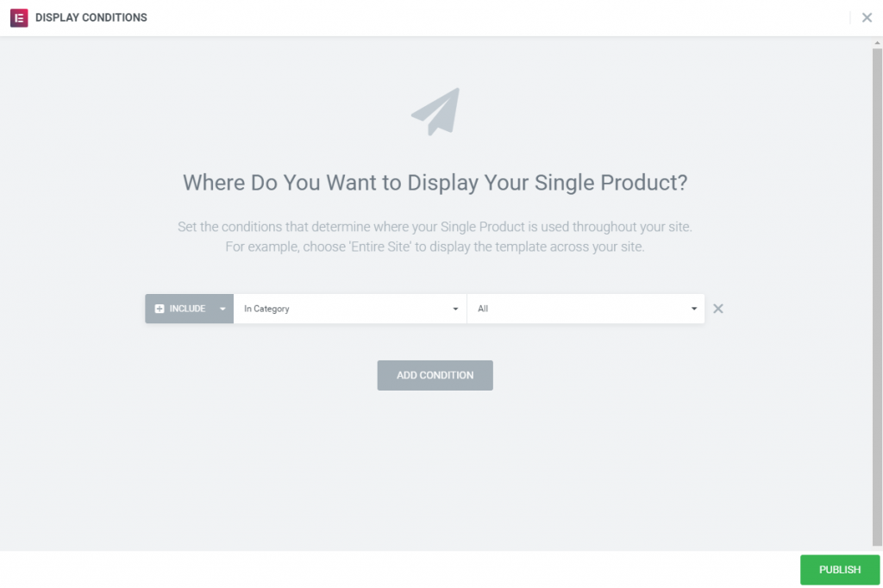
Task: Click the plus icon beside Include
Action: tap(160, 309)
